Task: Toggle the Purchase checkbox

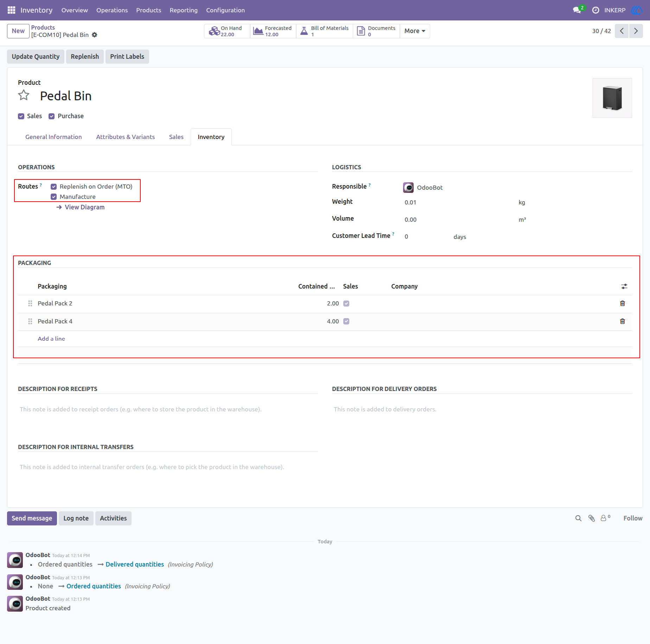Action: (52, 116)
